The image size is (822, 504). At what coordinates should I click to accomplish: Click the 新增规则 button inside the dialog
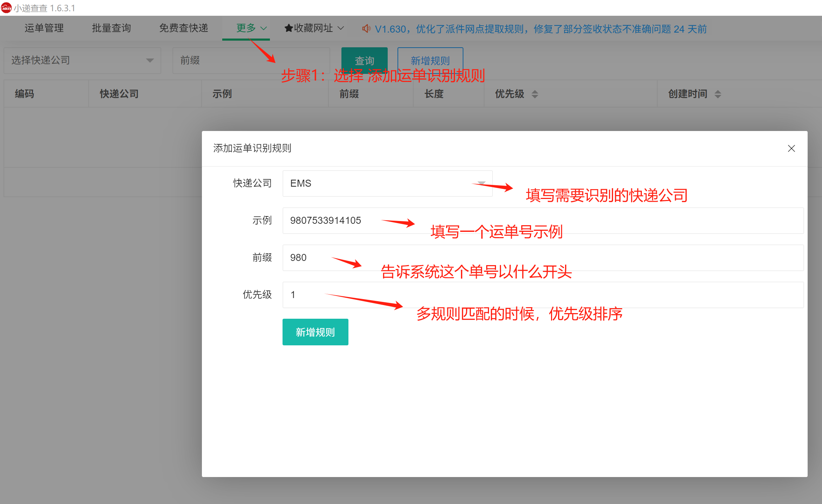(x=315, y=332)
